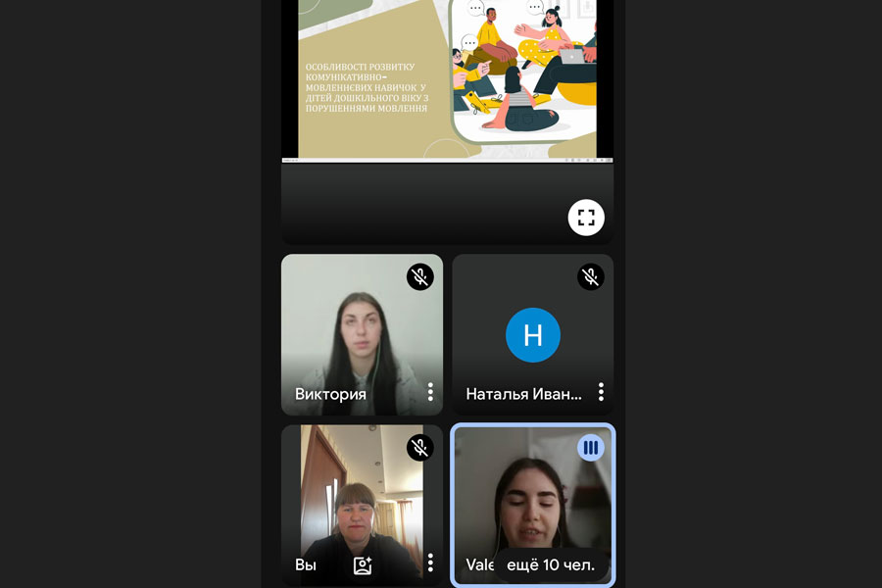Viewport: 882px width, 588px height.
Task: Select Виктория's video tile
Action: pos(362,335)
